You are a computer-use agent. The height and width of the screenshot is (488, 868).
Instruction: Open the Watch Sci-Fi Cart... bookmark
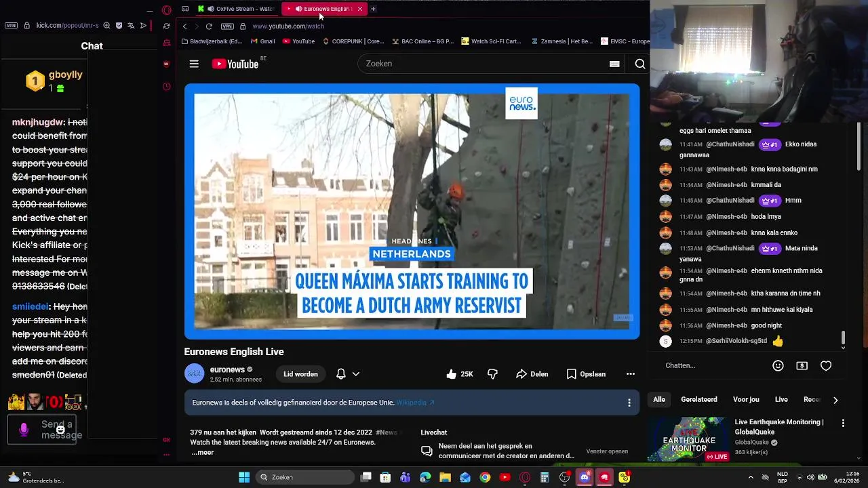491,41
